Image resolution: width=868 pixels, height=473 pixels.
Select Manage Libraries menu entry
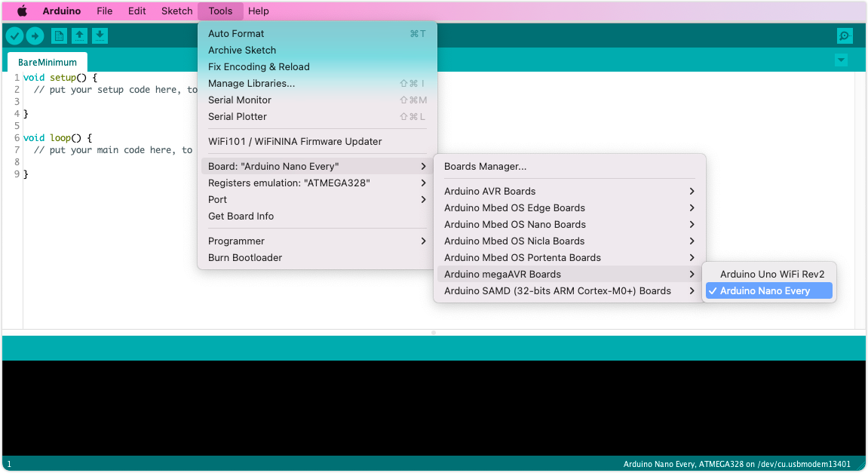point(251,84)
